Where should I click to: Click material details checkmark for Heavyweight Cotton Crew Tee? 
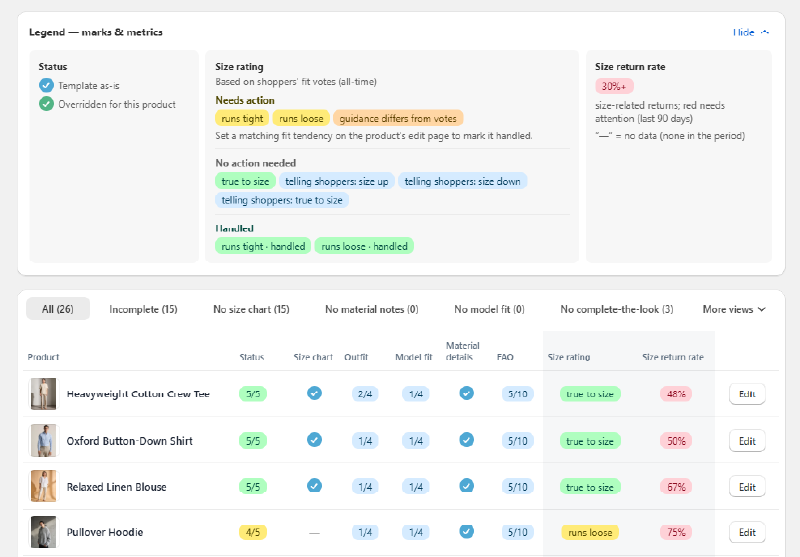pyautogui.click(x=466, y=393)
